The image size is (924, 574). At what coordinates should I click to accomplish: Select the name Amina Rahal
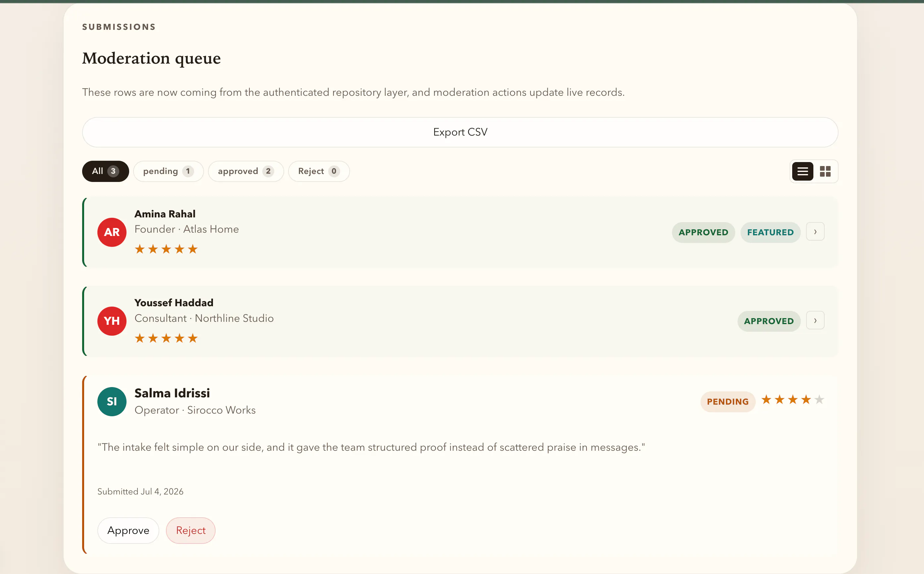(165, 214)
